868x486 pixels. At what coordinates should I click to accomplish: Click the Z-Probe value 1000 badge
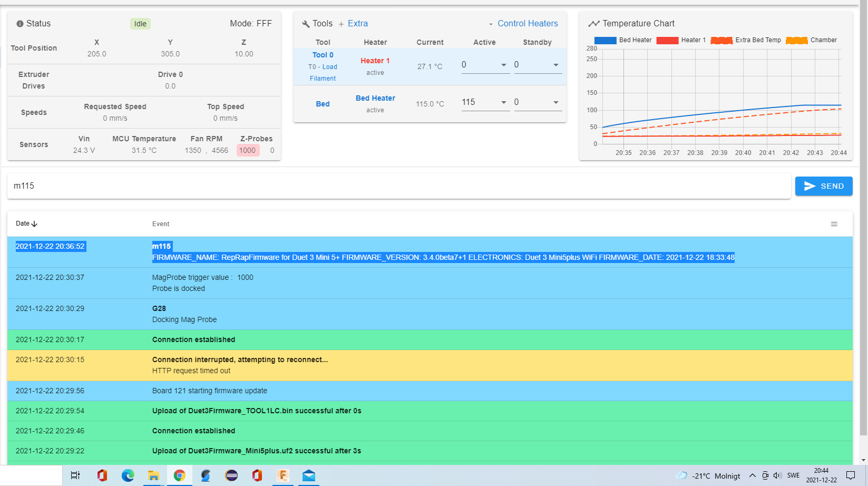[248, 150]
